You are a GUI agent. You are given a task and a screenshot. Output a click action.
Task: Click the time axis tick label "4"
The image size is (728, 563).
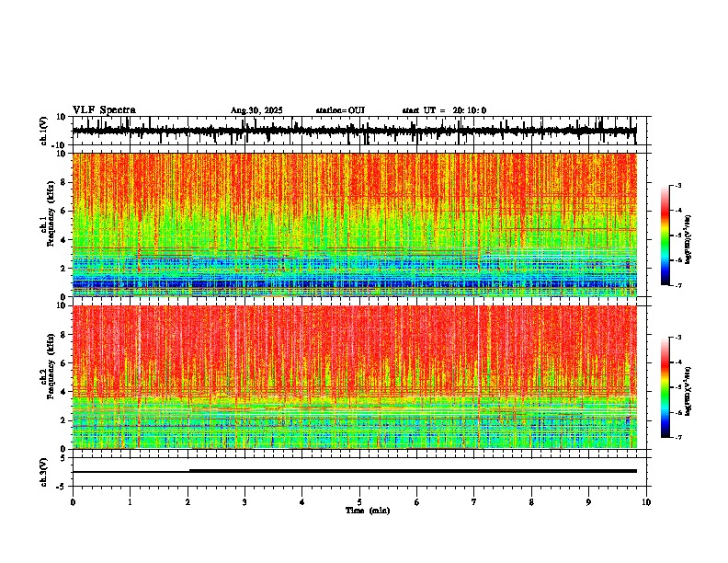pyautogui.click(x=301, y=502)
